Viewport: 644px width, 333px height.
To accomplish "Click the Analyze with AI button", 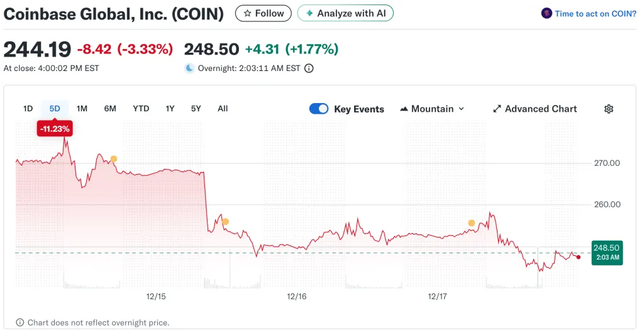I will 345,13.
